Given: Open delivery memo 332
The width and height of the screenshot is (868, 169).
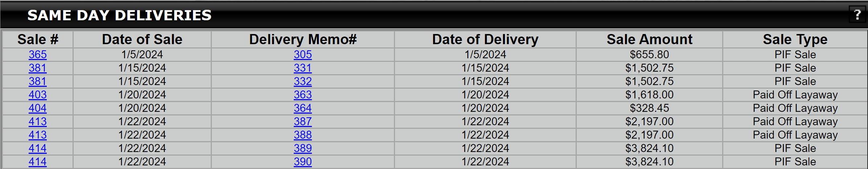Looking at the screenshot, I should tap(303, 81).
